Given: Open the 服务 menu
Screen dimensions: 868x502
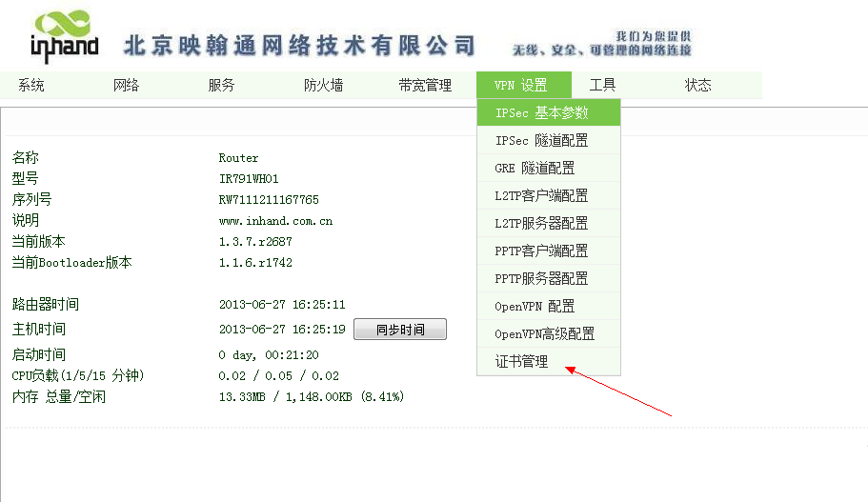Looking at the screenshot, I should pyautogui.click(x=222, y=86).
